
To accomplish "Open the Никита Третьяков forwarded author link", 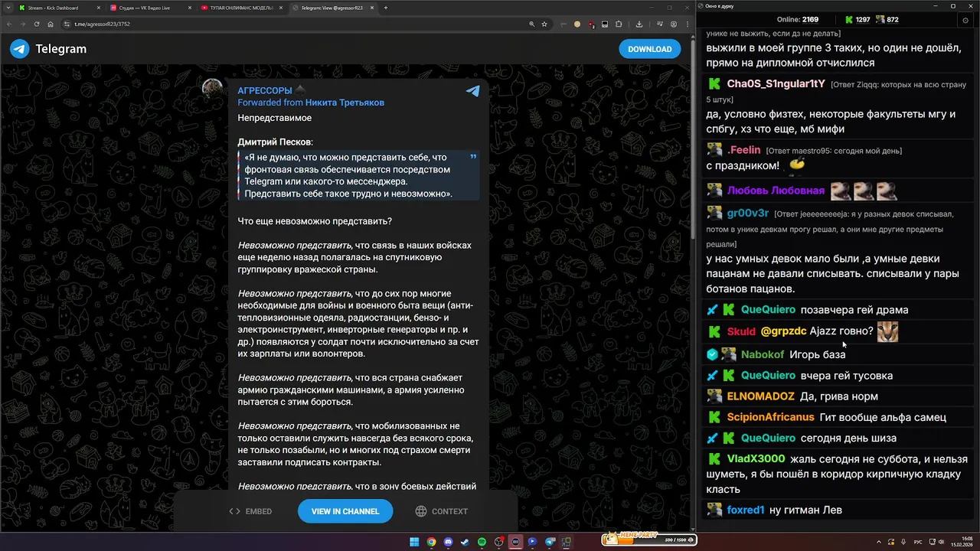I will coord(345,103).
